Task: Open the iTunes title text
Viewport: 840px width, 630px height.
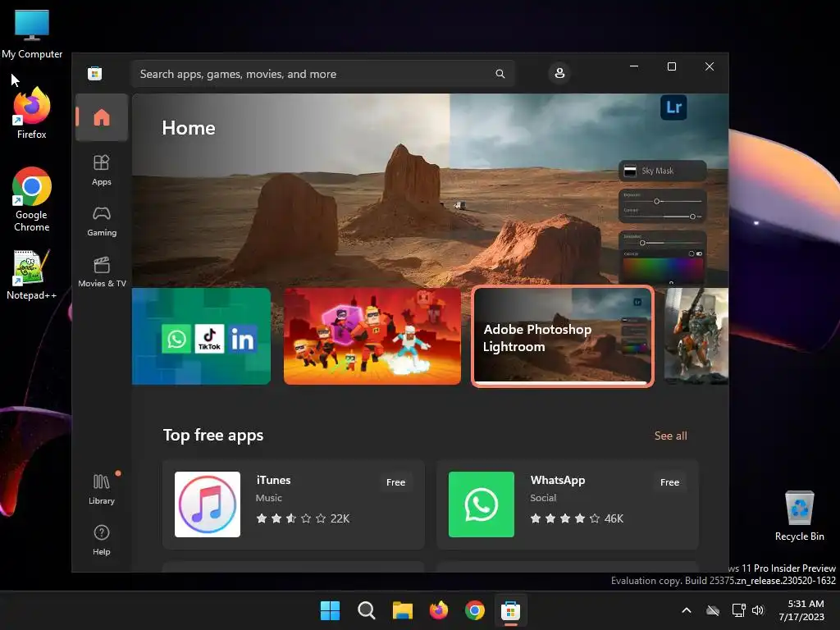Action: 273,480
